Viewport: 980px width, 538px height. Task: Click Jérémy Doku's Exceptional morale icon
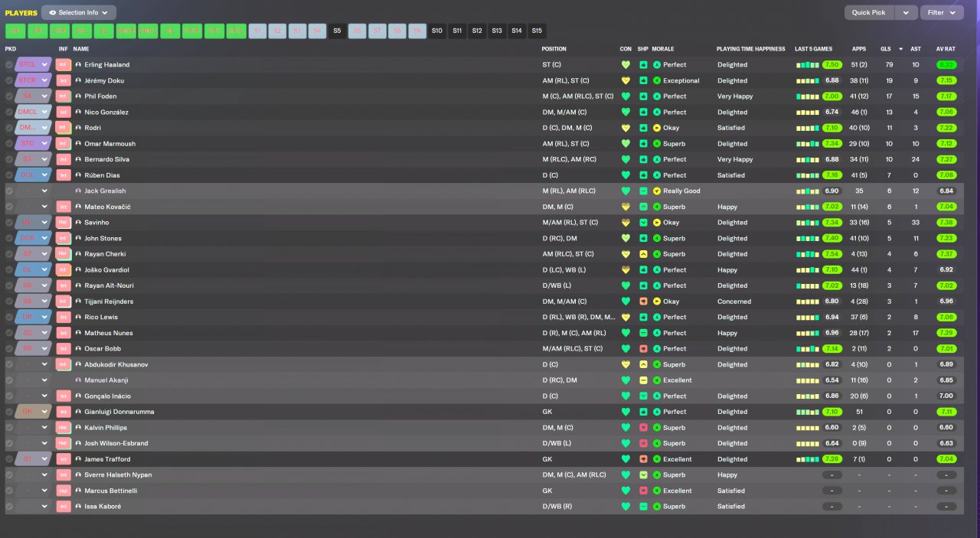pos(657,80)
